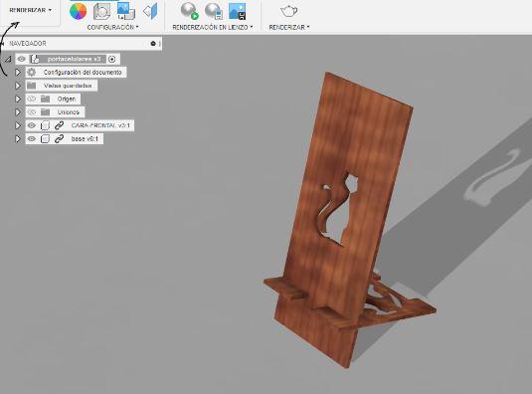Open the CONFIGURACIÓN dropdown menu
The image size is (532, 394).
pos(112,27)
